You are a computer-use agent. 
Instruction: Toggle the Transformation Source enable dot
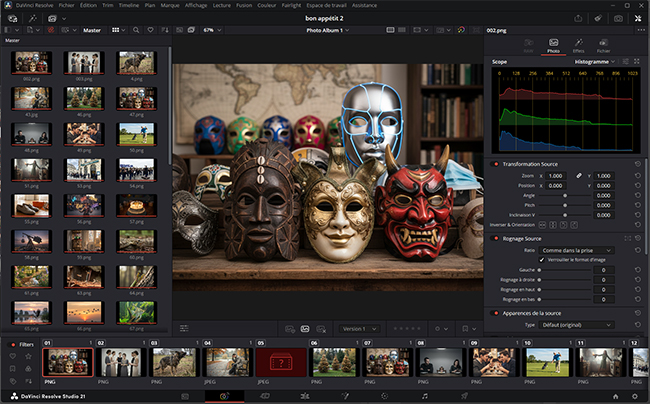click(496, 164)
